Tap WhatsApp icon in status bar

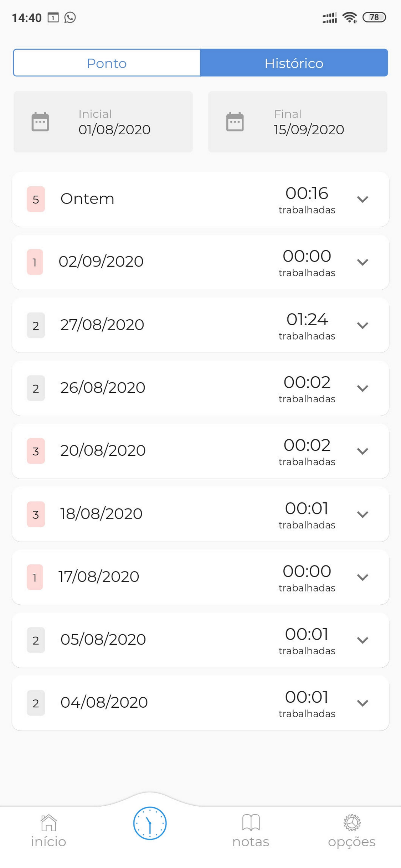pos(70,17)
